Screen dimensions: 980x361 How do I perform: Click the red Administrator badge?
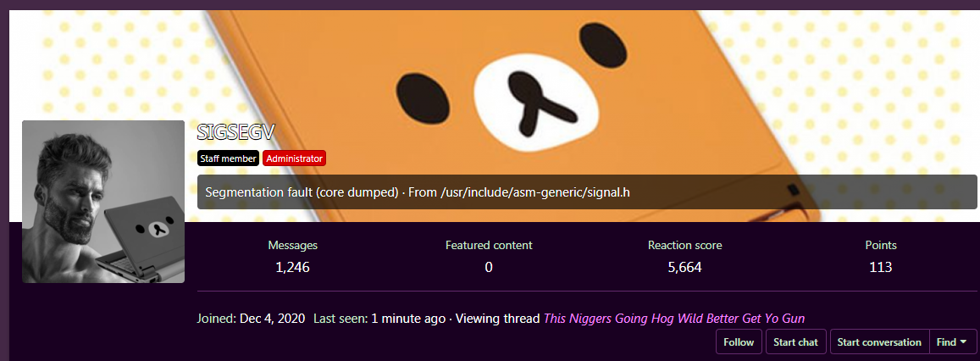[295, 159]
